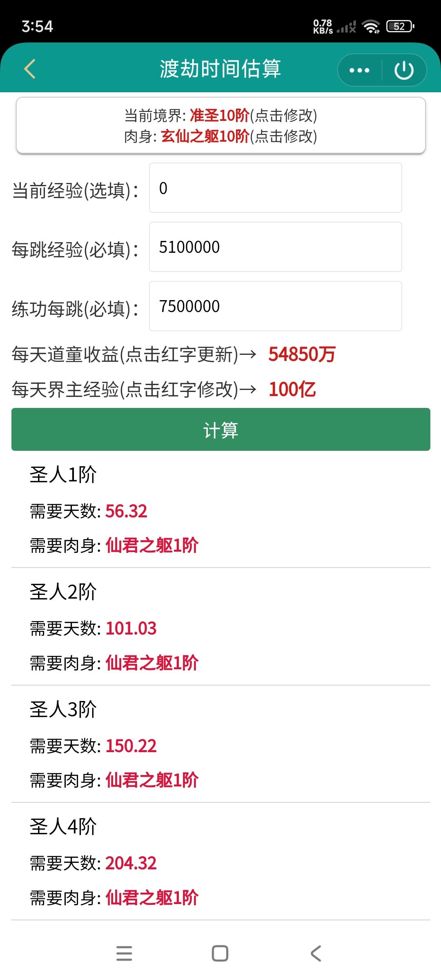Tap the Android home square icon
This screenshot has height=980, width=441.
[x=220, y=953]
